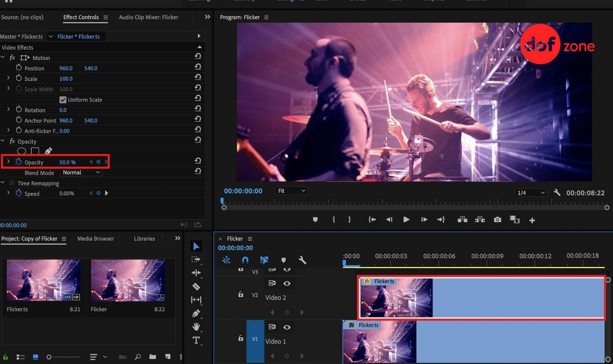This screenshot has width=613, height=364.
Task: Click the Lift button
Action: pyautogui.click(x=462, y=220)
